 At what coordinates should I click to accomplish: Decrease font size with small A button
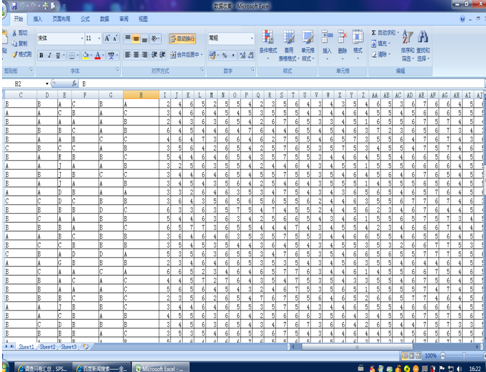115,38
